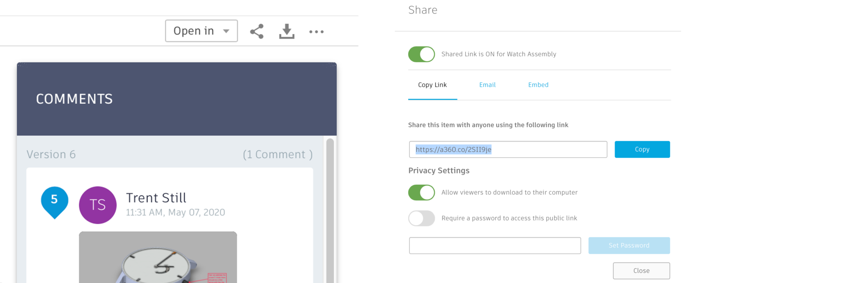Expand the Open in dropdown
Viewport: 868px width, 283px height.
click(x=201, y=31)
